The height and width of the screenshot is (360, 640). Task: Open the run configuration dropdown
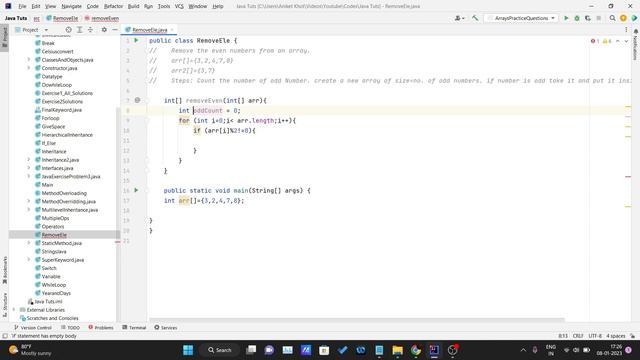pos(521,18)
